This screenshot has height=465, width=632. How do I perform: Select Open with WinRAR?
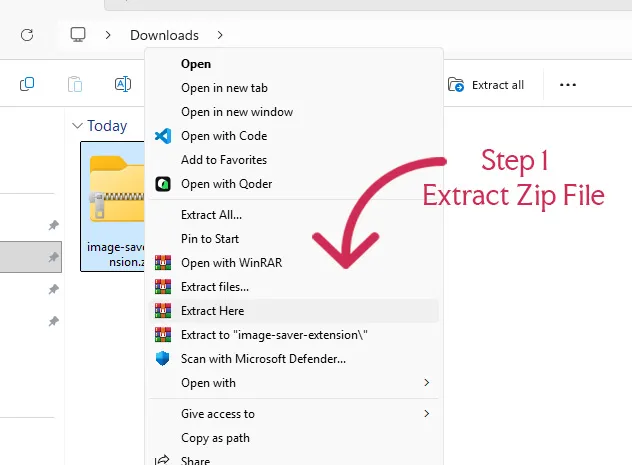(x=294, y=263)
